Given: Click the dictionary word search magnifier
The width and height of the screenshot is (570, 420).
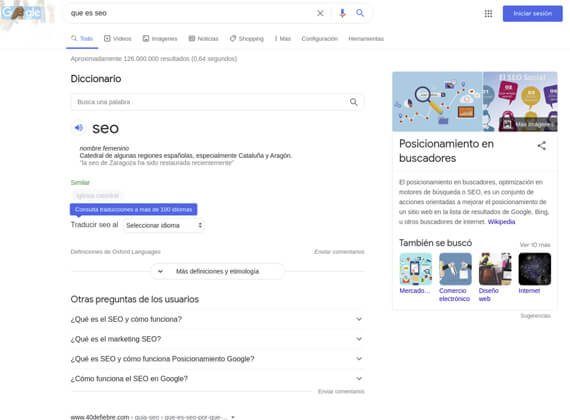Looking at the screenshot, I should pos(353,102).
